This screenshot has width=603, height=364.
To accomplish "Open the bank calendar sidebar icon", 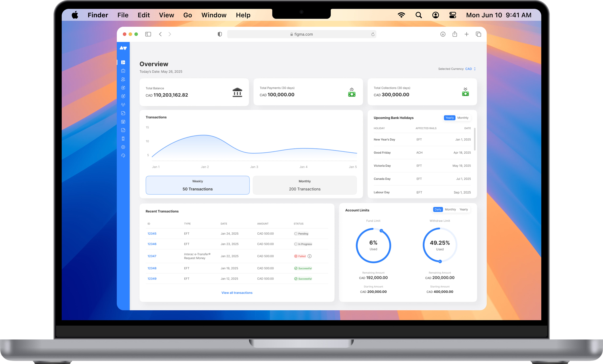I will click(123, 122).
